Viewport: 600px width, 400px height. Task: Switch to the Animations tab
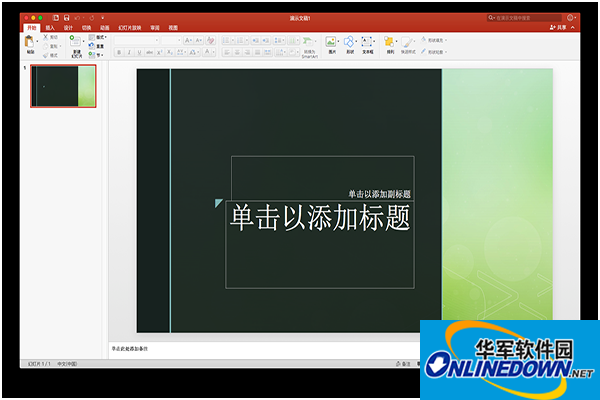pos(104,28)
